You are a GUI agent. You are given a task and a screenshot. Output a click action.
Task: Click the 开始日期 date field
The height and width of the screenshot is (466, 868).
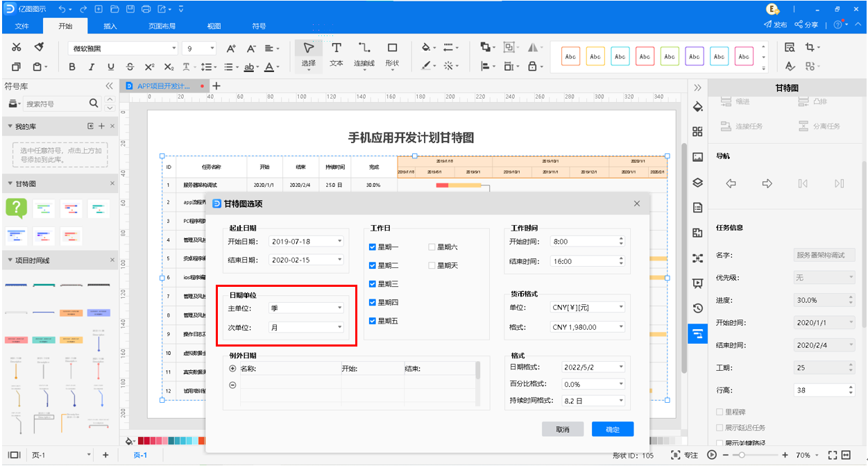306,241
